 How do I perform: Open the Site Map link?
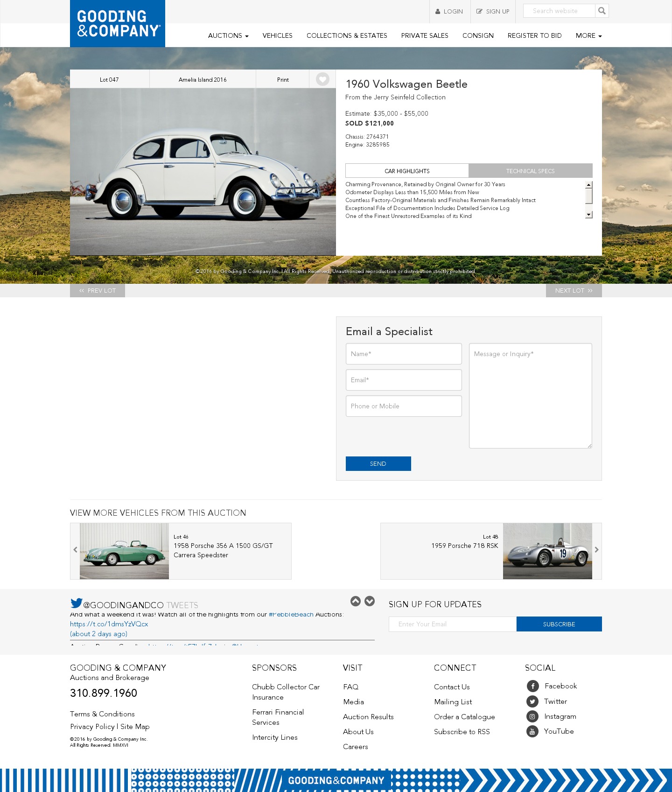[x=135, y=727]
